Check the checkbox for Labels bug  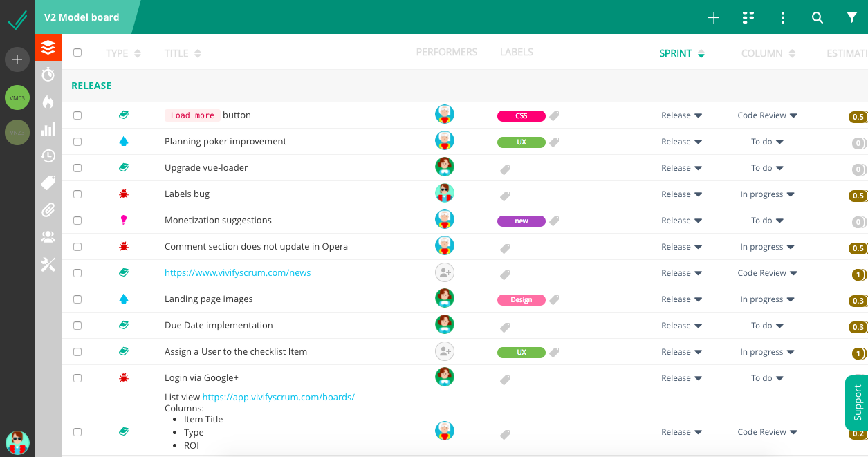point(77,194)
